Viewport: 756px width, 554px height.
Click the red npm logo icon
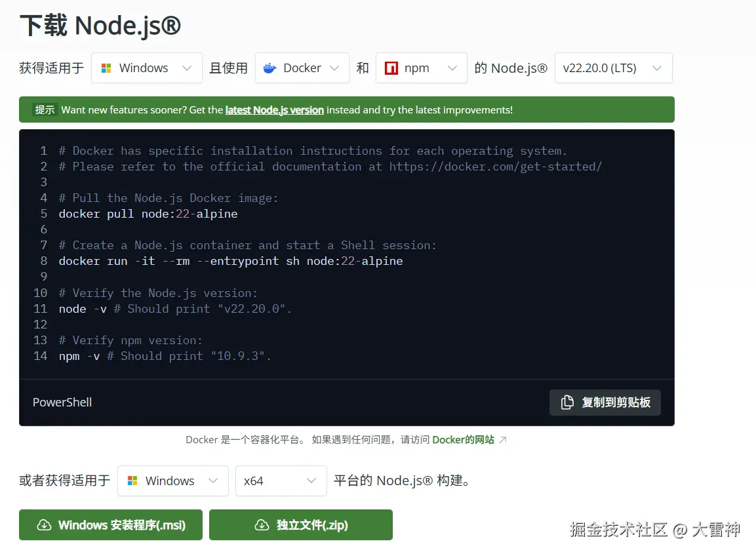tap(391, 68)
